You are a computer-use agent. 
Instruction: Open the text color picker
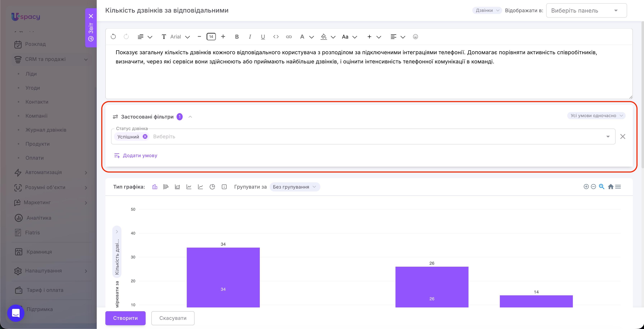pyautogui.click(x=307, y=37)
